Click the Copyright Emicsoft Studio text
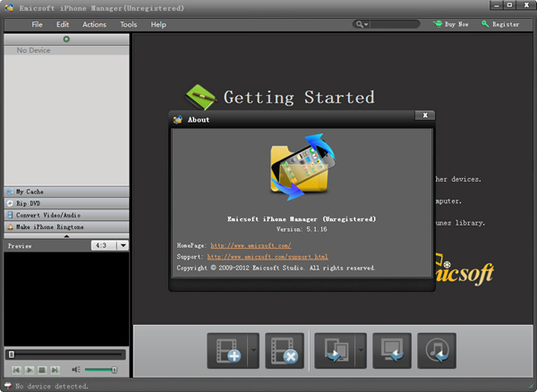 (x=276, y=268)
